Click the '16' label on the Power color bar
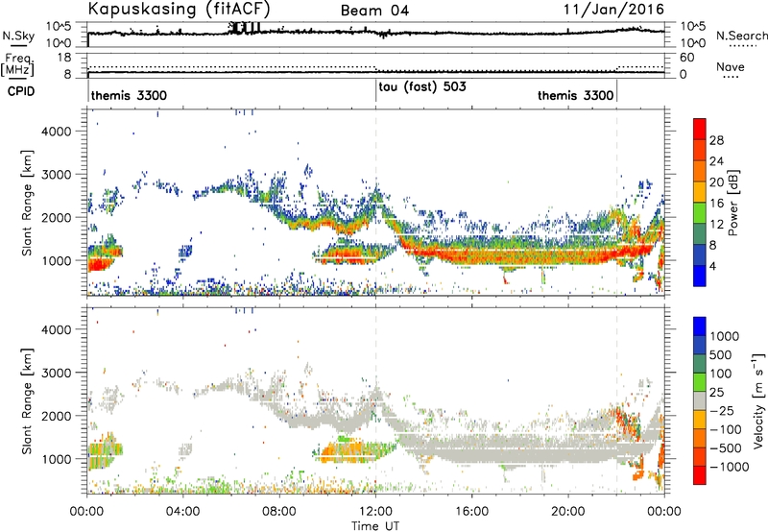This screenshot has height=532, width=768. tap(716, 204)
